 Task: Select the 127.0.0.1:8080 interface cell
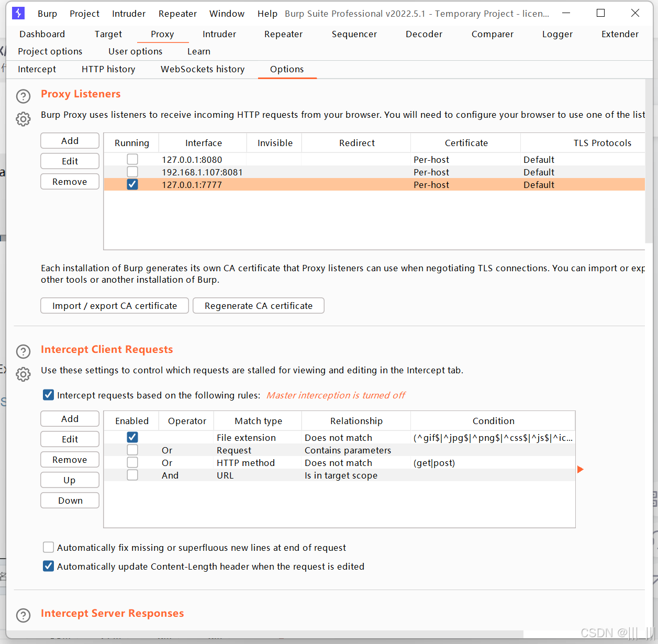pyautogui.click(x=203, y=160)
